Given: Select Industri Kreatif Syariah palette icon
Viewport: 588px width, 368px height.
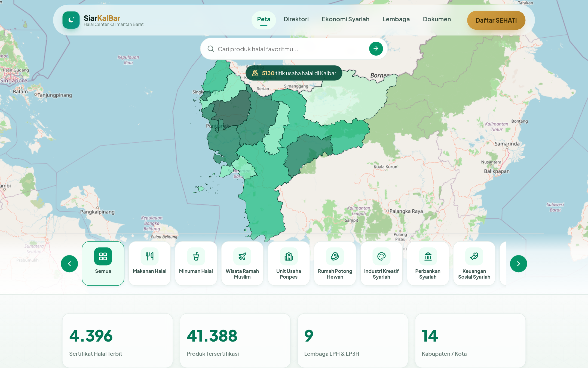Looking at the screenshot, I should (381, 256).
